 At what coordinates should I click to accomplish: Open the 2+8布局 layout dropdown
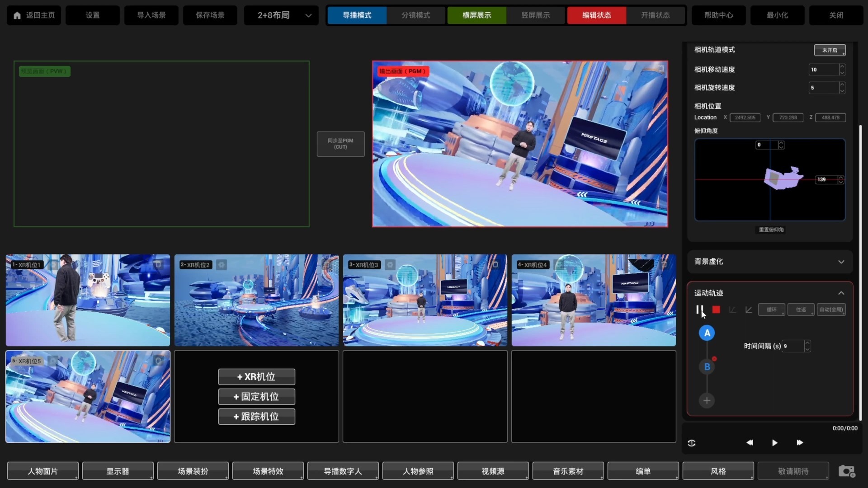(x=281, y=15)
